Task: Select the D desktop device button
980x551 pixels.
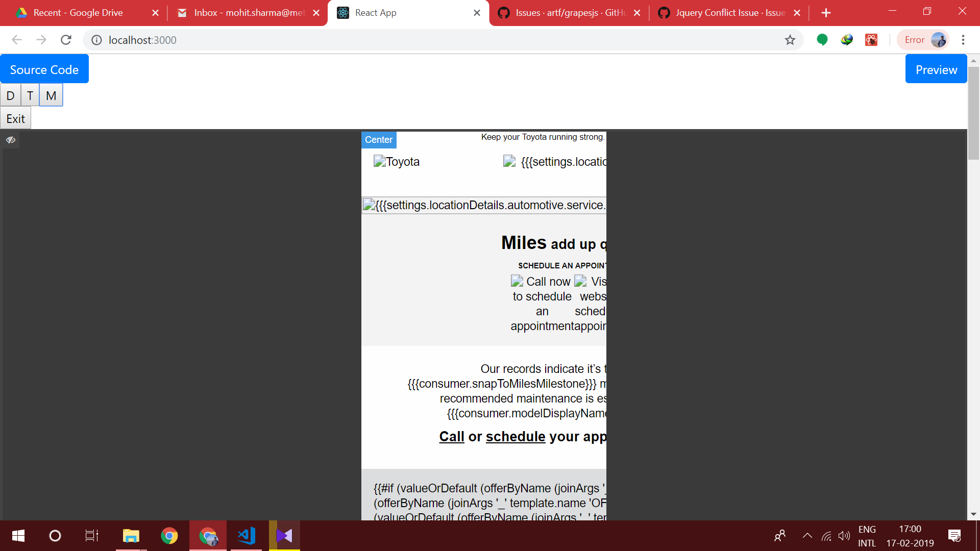Action: (10, 95)
